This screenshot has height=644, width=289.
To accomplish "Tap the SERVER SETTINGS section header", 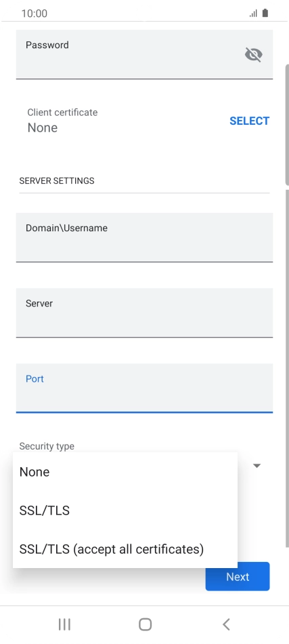I will (57, 181).
